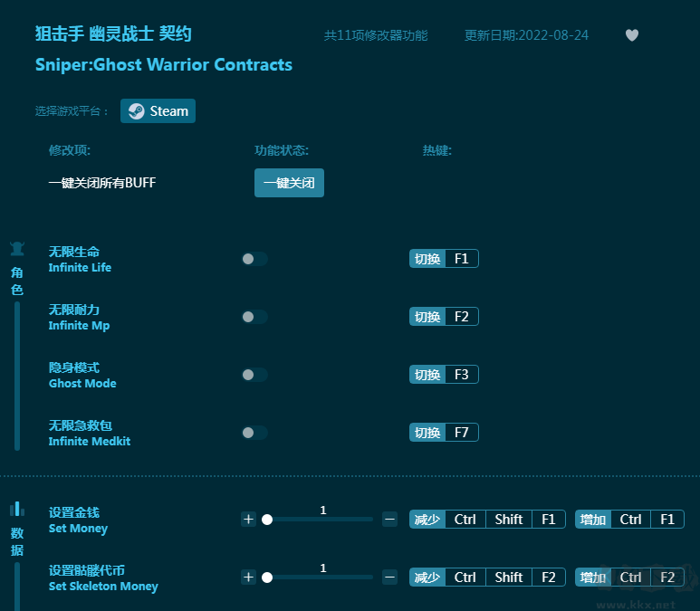Enable Ghost Mode switch
Image resolution: width=700 pixels, height=611 pixels.
point(254,375)
